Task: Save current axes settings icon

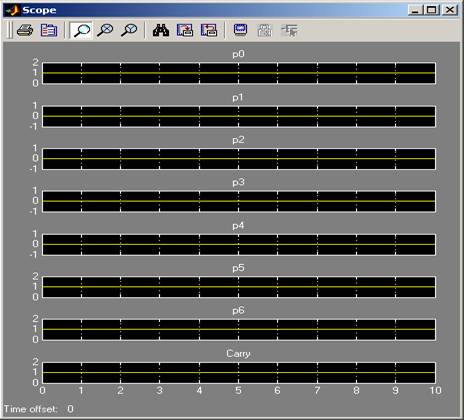Action: (185, 30)
